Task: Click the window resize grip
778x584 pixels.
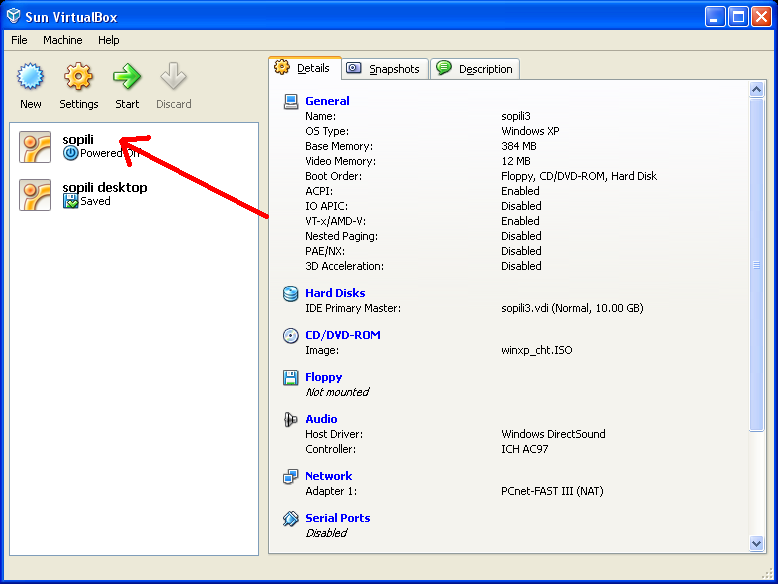Action: [768, 574]
